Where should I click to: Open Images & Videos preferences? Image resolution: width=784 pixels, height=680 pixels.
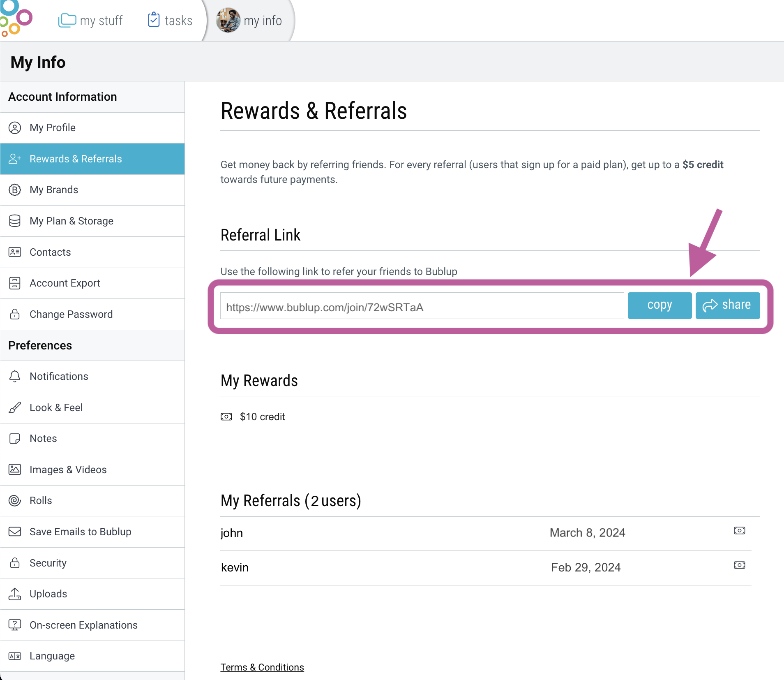(92, 470)
